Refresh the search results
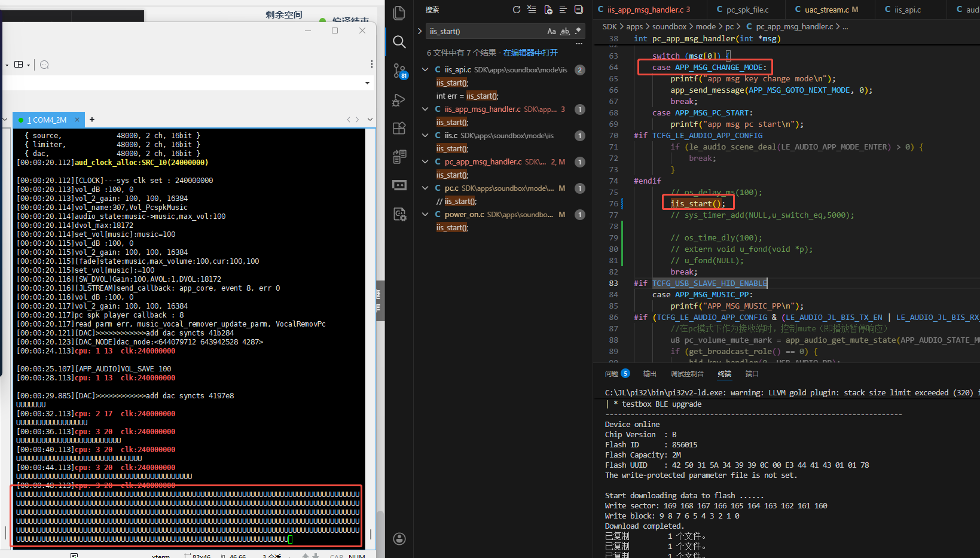 517,10
